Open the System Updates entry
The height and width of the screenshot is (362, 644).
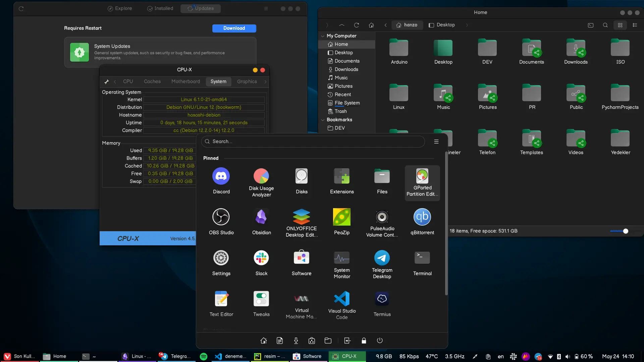(160, 52)
